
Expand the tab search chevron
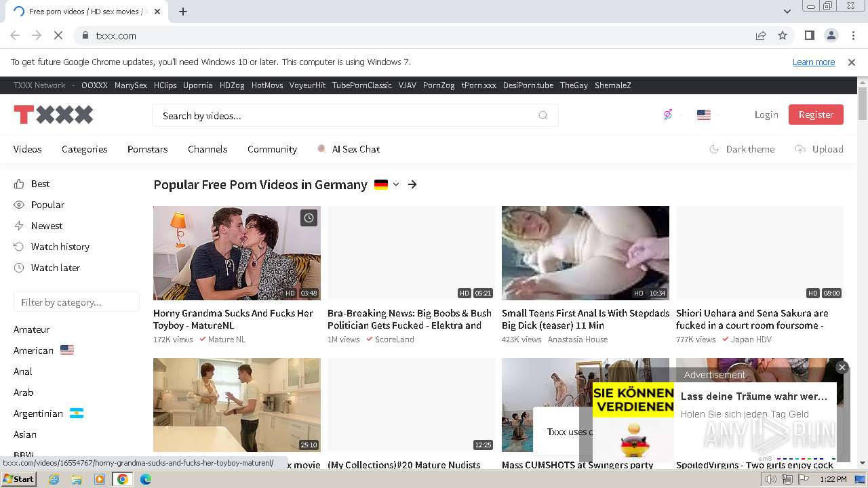click(x=787, y=12)
